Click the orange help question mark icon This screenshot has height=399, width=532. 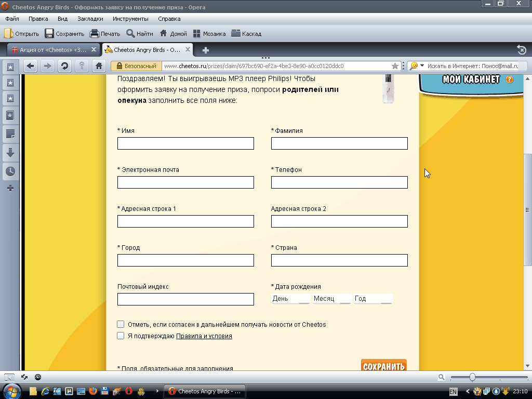point(509,79)
